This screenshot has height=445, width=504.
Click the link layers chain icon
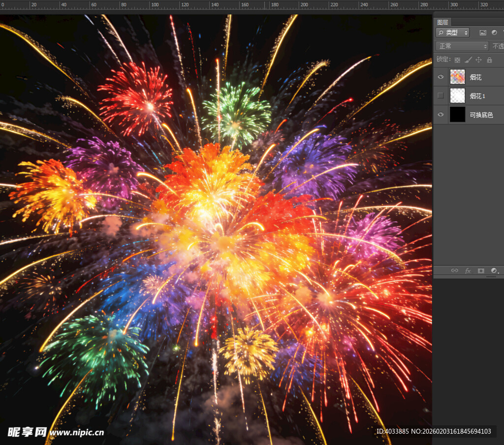455,270
